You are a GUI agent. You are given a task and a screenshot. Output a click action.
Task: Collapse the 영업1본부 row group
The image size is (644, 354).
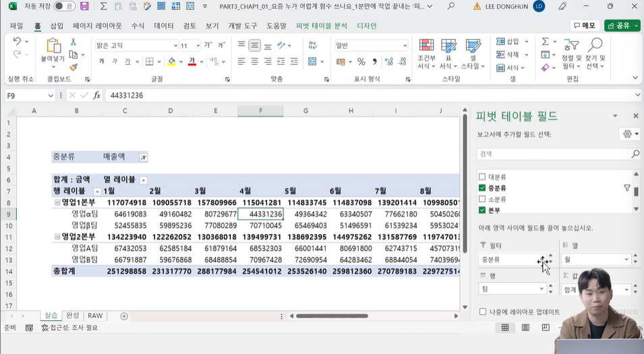[57, 202]
